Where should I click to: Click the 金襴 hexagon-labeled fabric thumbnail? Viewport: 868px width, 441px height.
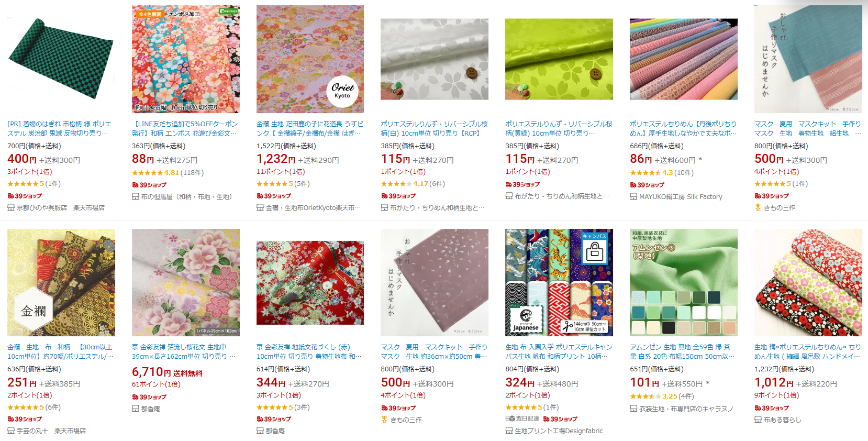(x=61, y=282)
